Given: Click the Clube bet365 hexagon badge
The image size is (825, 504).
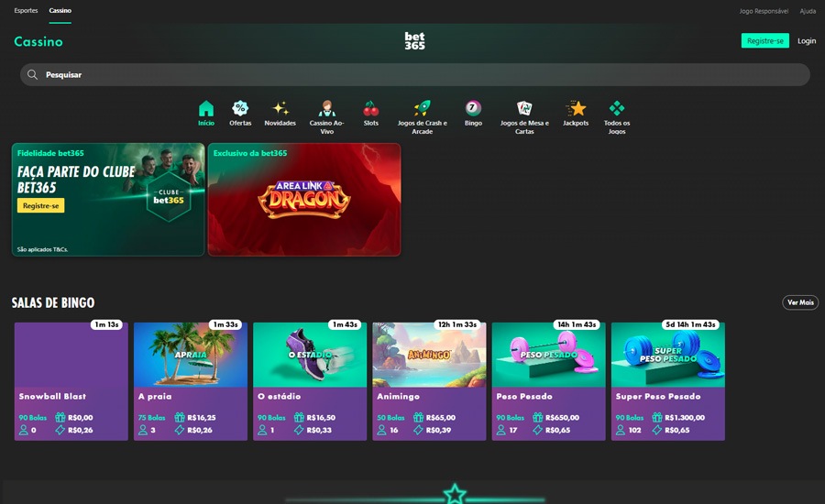Looking at the screenshot, I should point(169,196).
